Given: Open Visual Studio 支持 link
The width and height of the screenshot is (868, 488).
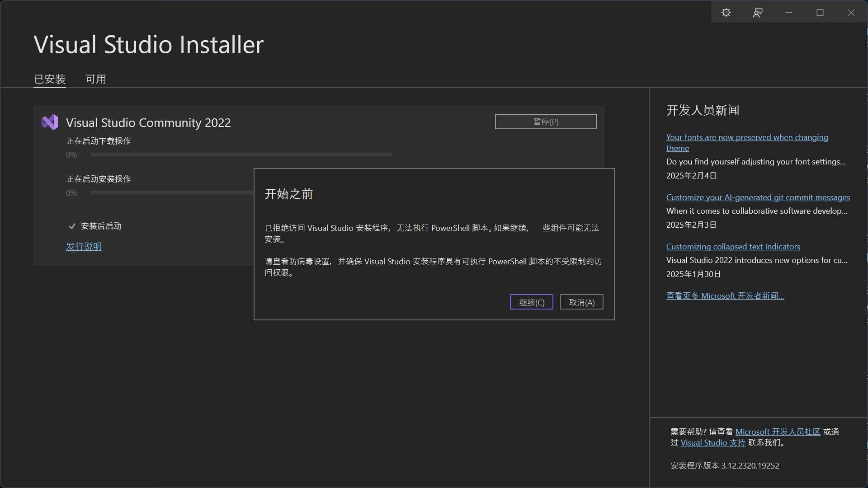Looking at the screenshot, I should [713, 443].
